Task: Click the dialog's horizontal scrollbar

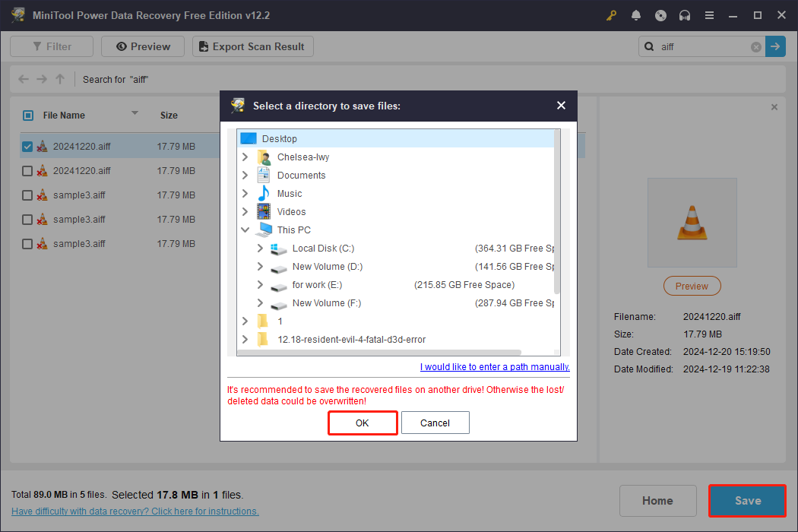Action: [x=380, y=353]
